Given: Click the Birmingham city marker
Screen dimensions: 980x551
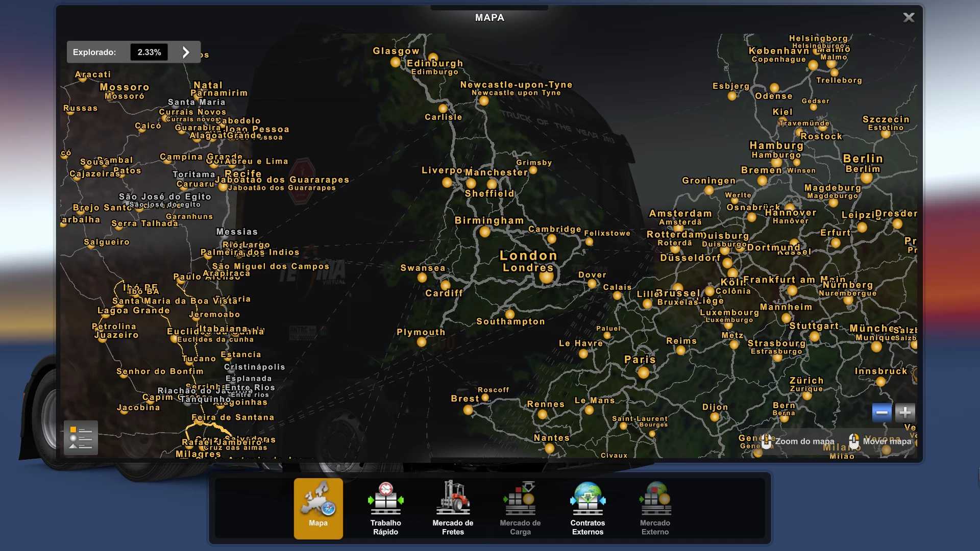Looking at the screenshot, I should click(x=484, y=232).
